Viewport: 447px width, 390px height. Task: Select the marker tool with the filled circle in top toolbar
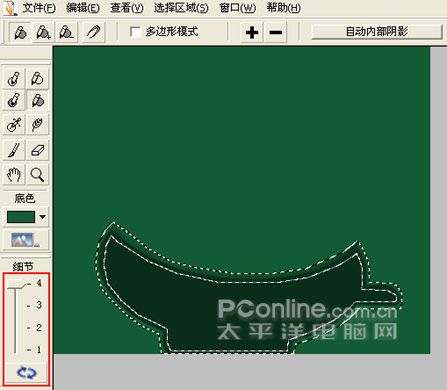click(x=20, y=32)
